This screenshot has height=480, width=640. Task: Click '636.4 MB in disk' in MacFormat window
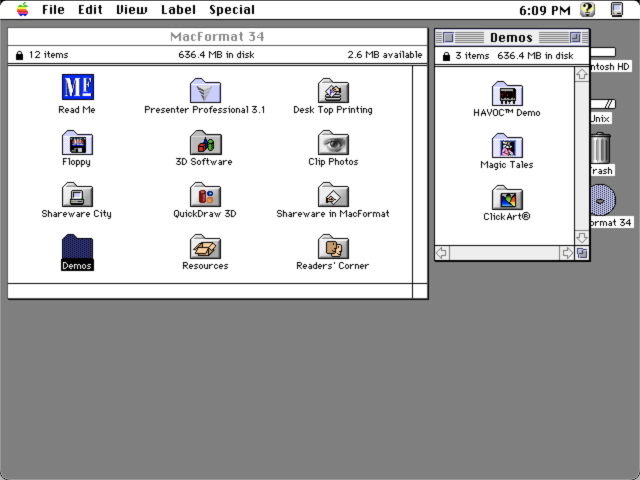[216, 55]
